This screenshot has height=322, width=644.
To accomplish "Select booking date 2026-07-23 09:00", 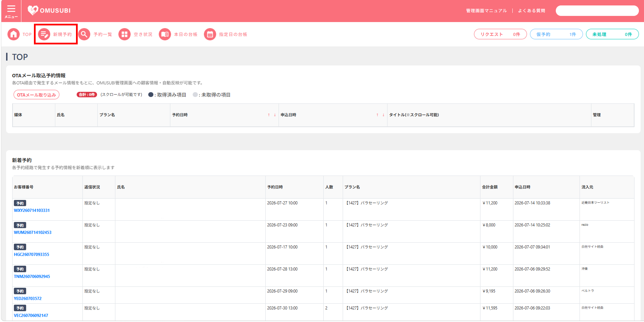I will (x=282, y=225).
